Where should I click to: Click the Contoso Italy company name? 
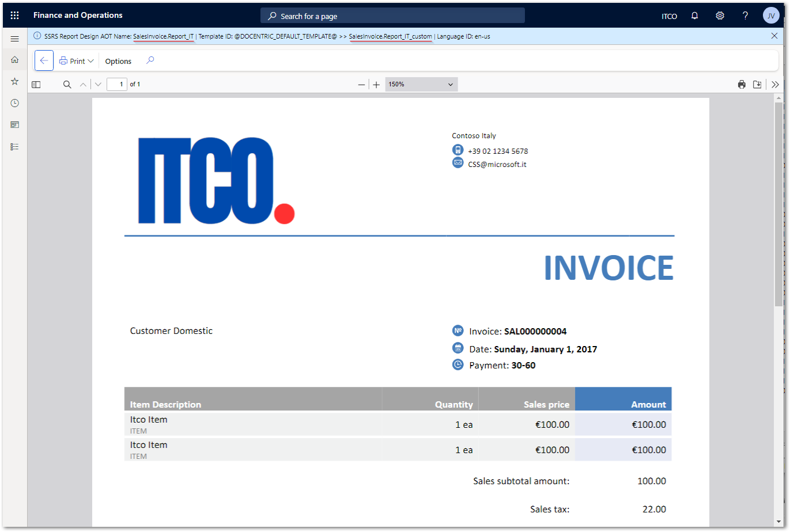tap(474, 136)
